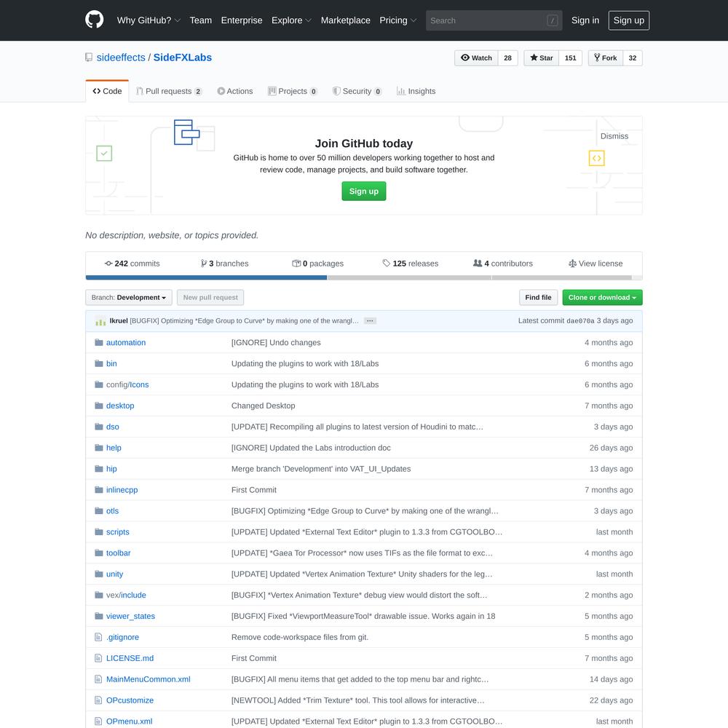Click the .gitignore file icon
Image resolution: width=728 pixels, height=728 pixels.
click(x=98, y=637)
